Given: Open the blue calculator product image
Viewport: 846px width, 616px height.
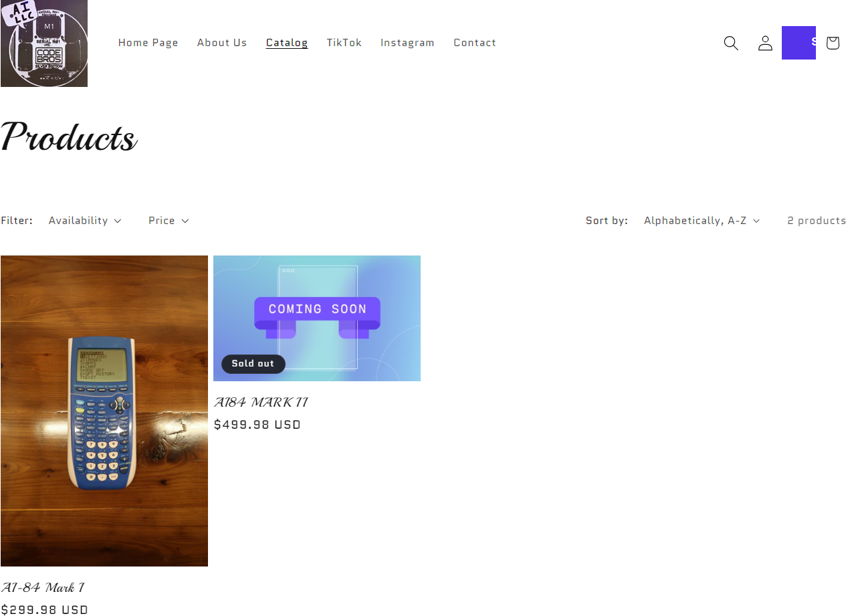Looking at the screenshot, I should coord(104,411).
